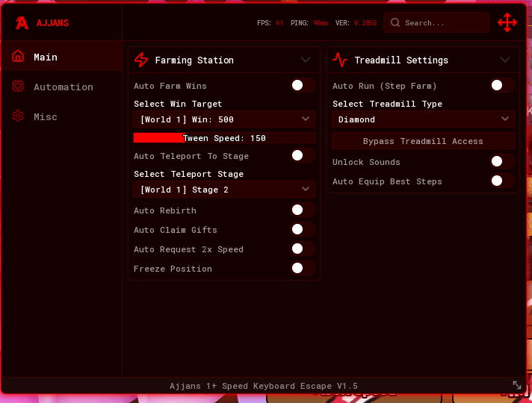Viewport: 532px width, 403px height.
Task: Enable the Auto Farm Wins toggle
Action: coord(303,85)
